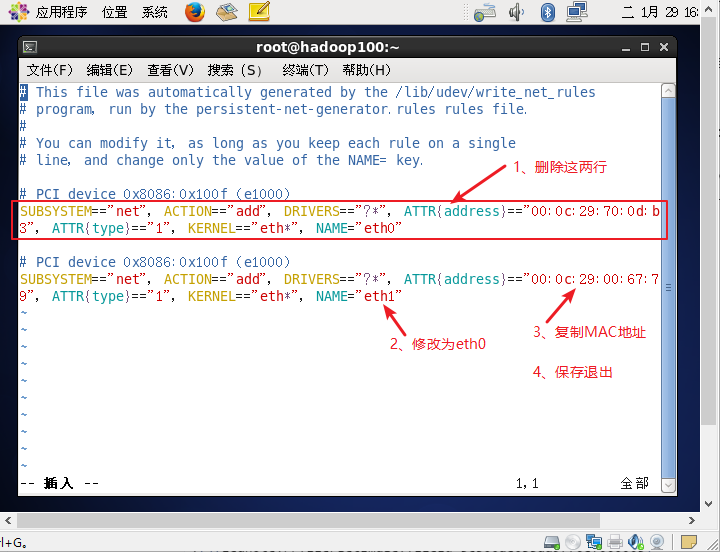720x552 pixels.
Task: Place cursor on NAME="eth1" value
Action: [x=382, y=296]
